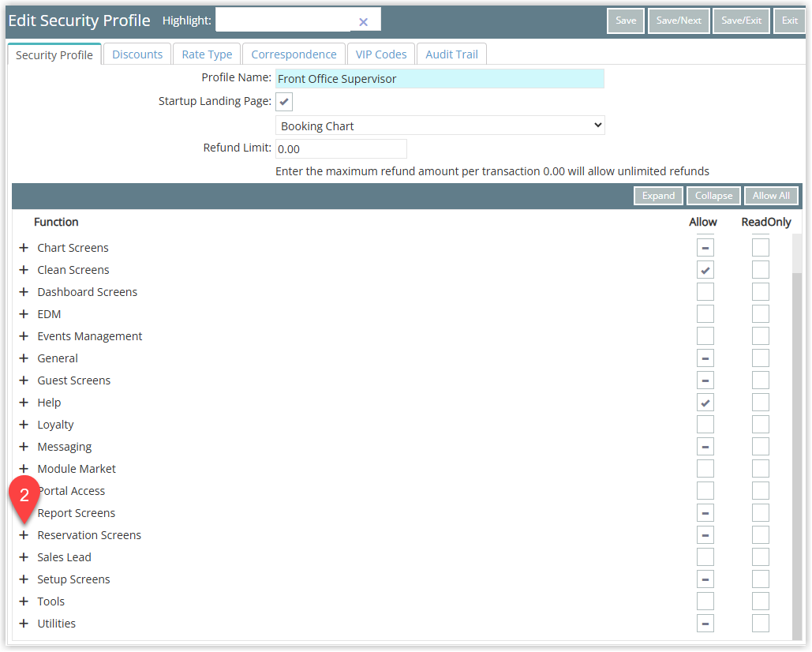The image size is (812, 652).
Task: Expand the Dashboard Screens row
Action: [24, 292]
